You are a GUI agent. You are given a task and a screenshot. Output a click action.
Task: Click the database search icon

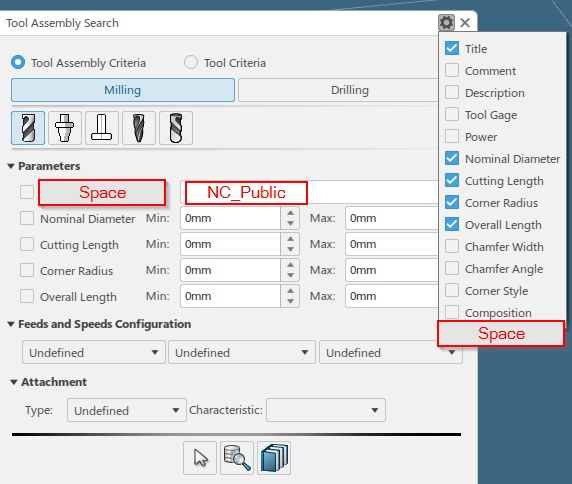[237, 458]
